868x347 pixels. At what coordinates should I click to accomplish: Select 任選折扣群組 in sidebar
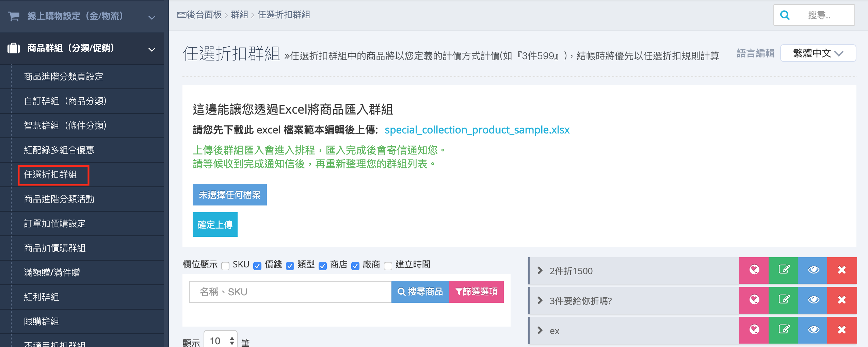click(x=50, y=175)
